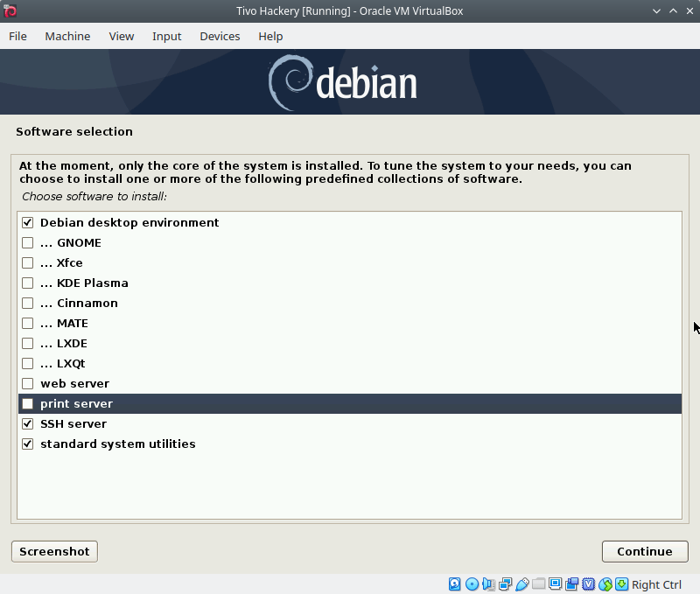Tick the Cinnamon checkbox

point(28,303)
